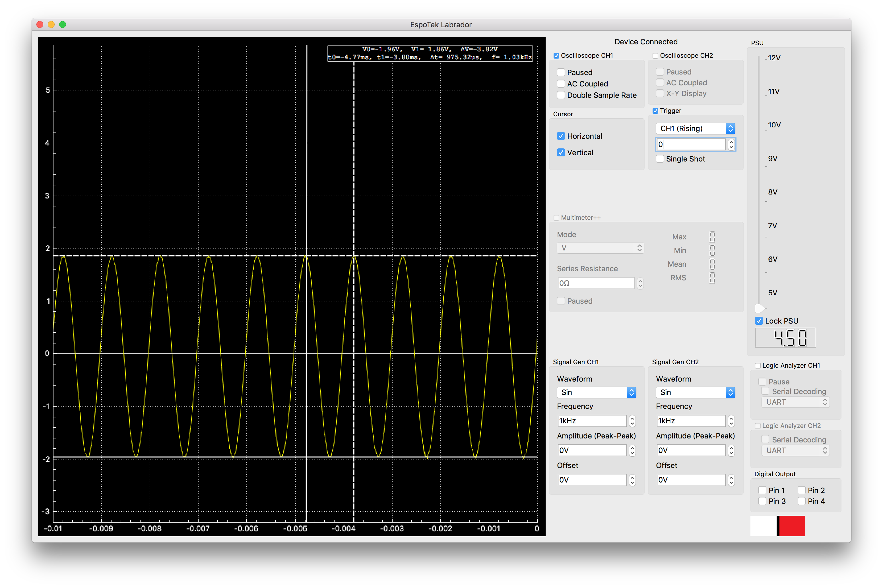The image size is (883, 588).
Task: Click Signal Gen CH1 offset stepper
Action: pos(632,480)
